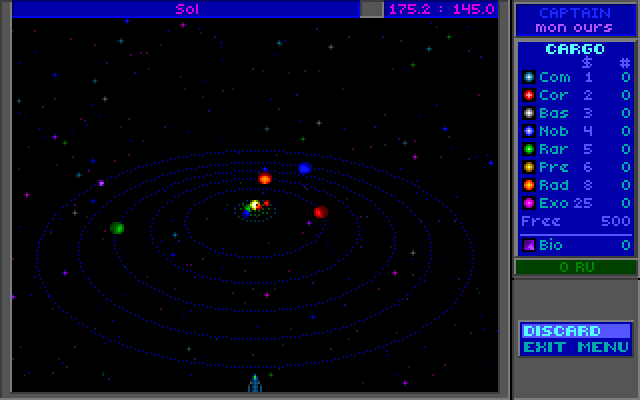
Task: Click the Exotics magenta icon
Action: point(529,203)
